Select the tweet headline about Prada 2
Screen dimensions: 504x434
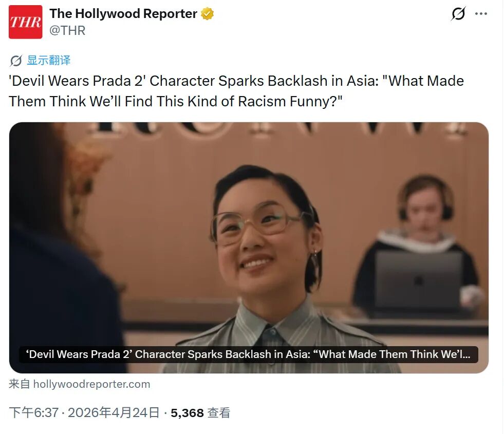click(236, 91)
